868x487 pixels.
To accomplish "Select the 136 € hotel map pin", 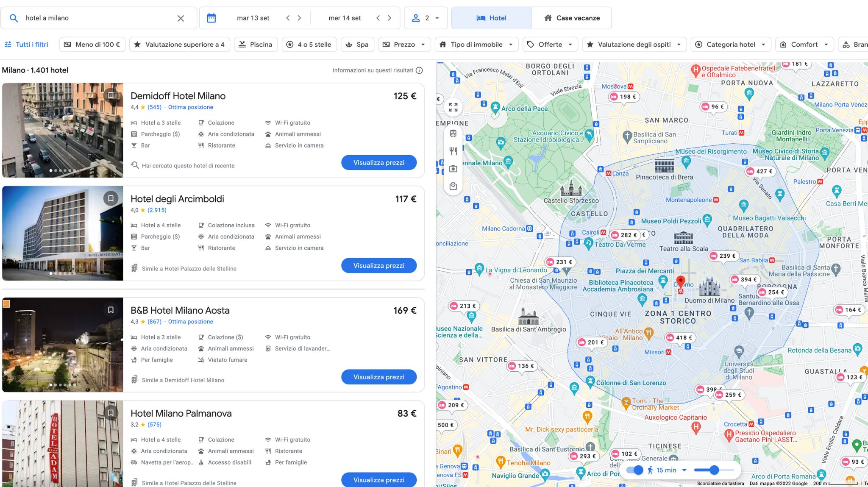I will 522,366.
